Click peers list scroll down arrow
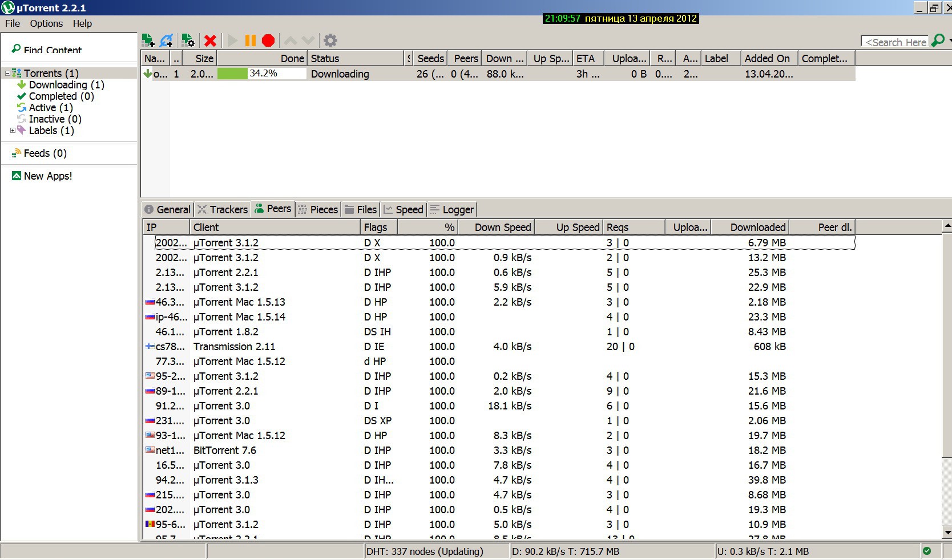This screenshot has width=952, height=560. (947, 533)
